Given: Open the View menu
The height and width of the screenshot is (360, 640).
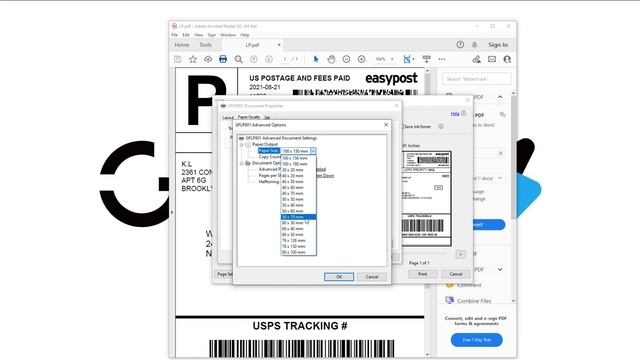Looking at the screenshot, I should click(x=198, y=35).
